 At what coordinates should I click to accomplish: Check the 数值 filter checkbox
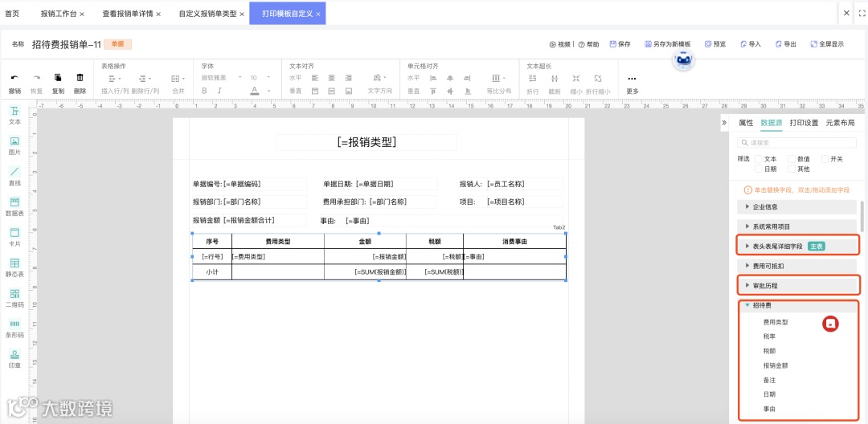click(x=792, y=159)
